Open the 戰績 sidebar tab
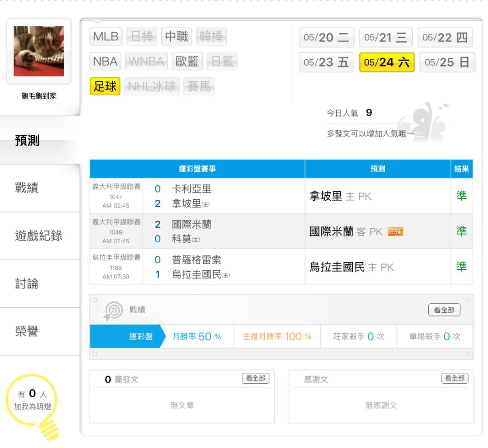 (39, 188)
